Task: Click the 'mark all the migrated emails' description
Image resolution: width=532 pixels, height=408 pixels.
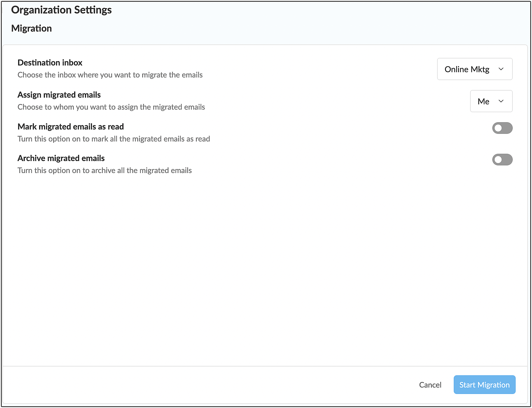Action: [x=114, y=139]
